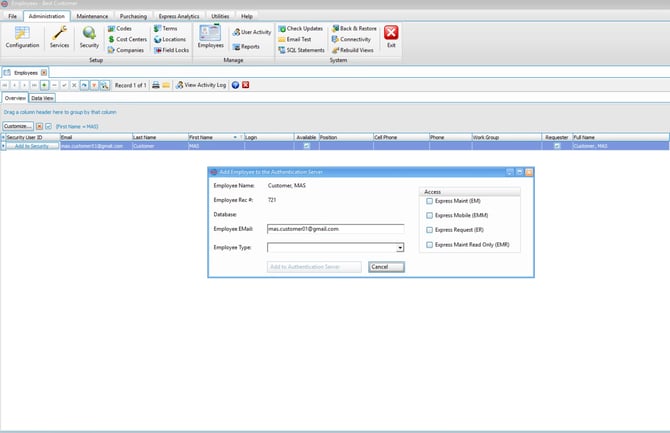Click the Customize... filter button

(x=17, y=127)
